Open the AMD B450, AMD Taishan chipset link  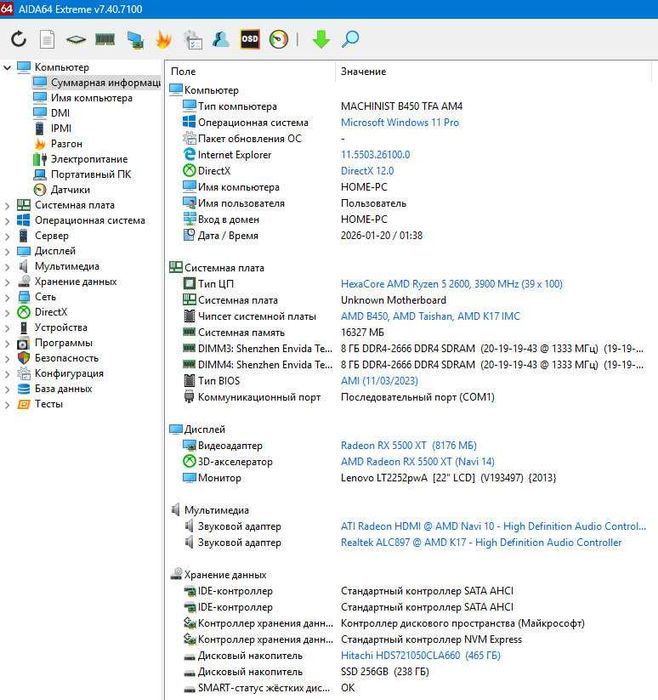tap(430, 316)
